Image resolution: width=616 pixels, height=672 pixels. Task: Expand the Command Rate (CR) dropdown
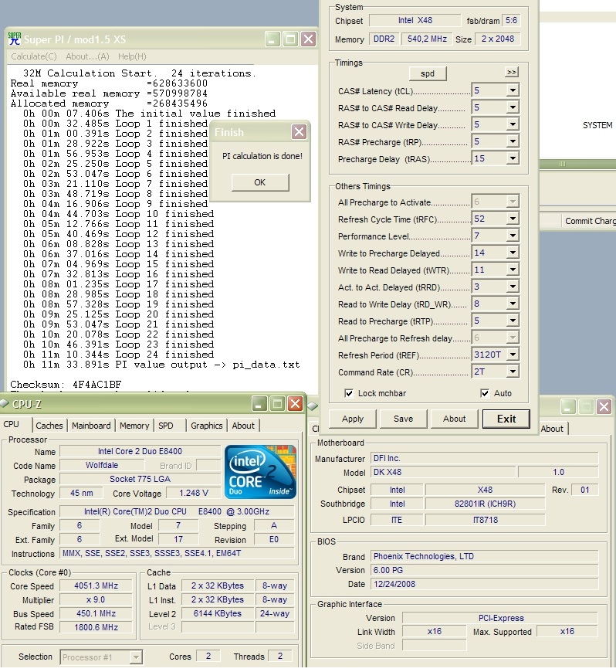[512, 372]
